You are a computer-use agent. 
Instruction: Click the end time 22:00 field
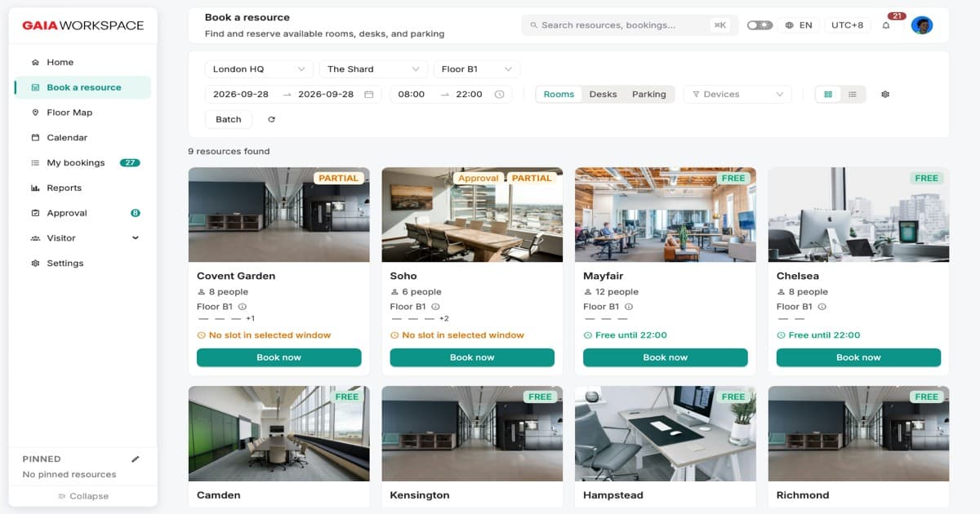[x=470, y=95]
